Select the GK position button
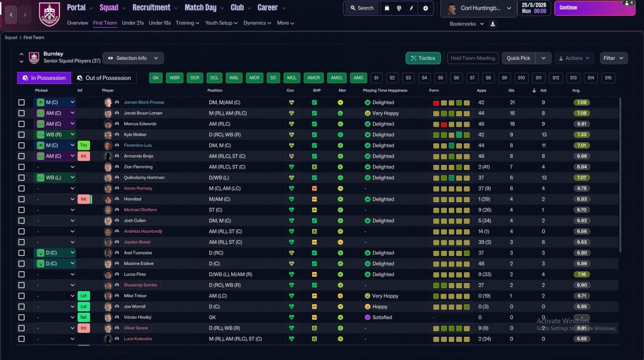 click(156, 78)
